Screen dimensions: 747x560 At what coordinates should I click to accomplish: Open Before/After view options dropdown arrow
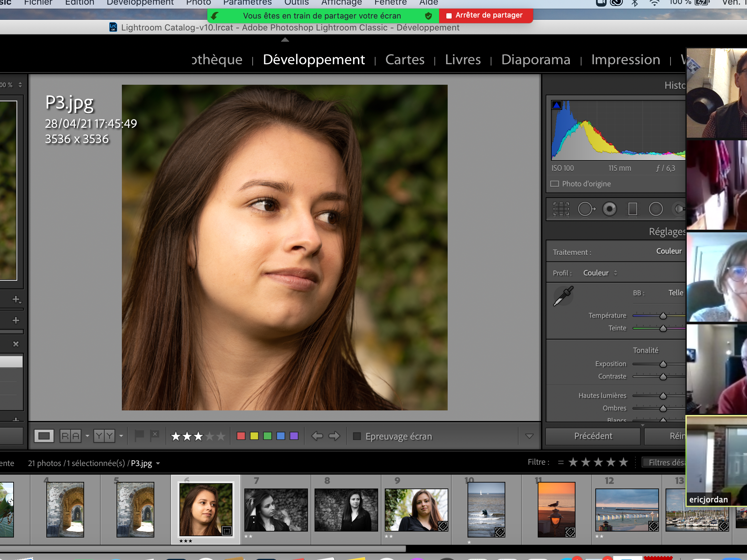pyautogui.click(x=121, y=436)
